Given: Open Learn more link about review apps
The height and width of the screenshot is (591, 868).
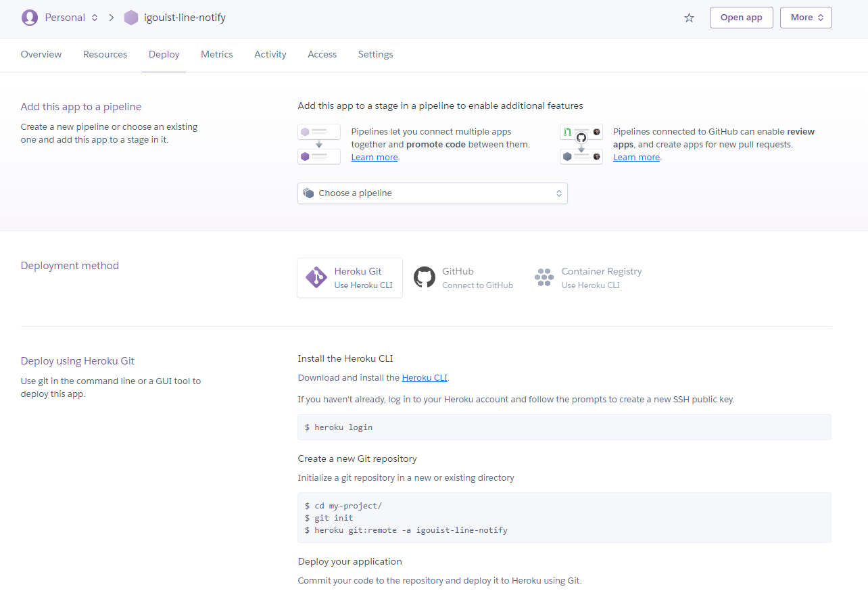Looking at the screenshot, I should tap(636, 158).
